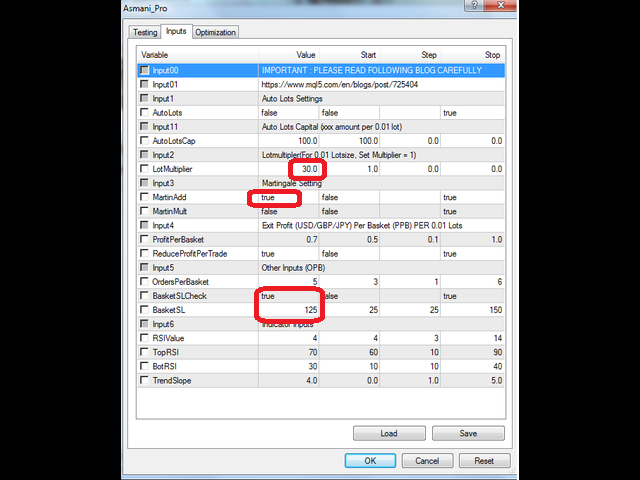Click the 'Other Inputs (OPB)' text
640x480 pixels.
click(x=293, y=268)
